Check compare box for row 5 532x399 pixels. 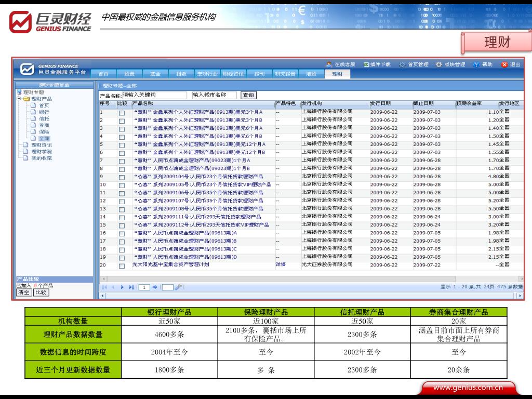[x=122, y=145]
